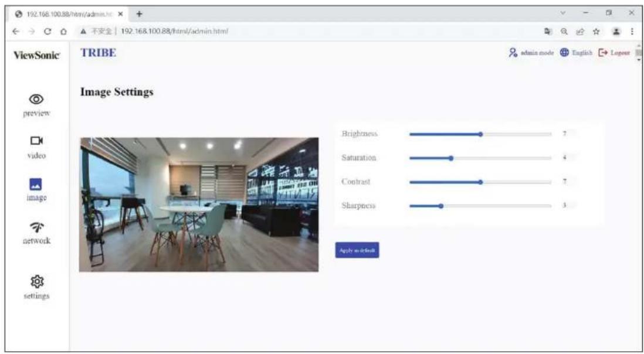The width and height of the screenshot is (644, 354).
Task: Switch to the network menu label
Action: [x=36, y=240]
